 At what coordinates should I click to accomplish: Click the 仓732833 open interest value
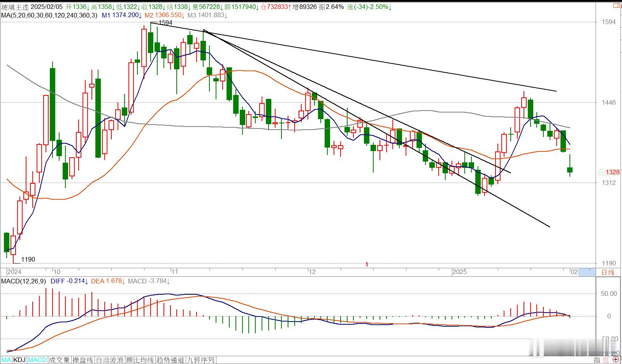(x=276, y=7)
